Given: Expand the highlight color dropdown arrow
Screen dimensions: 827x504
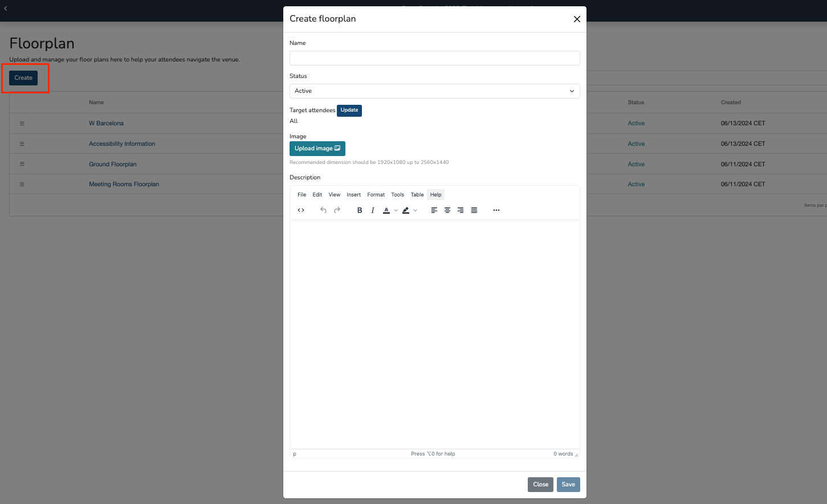Looking at the screenshot, I should pos(415,210).
